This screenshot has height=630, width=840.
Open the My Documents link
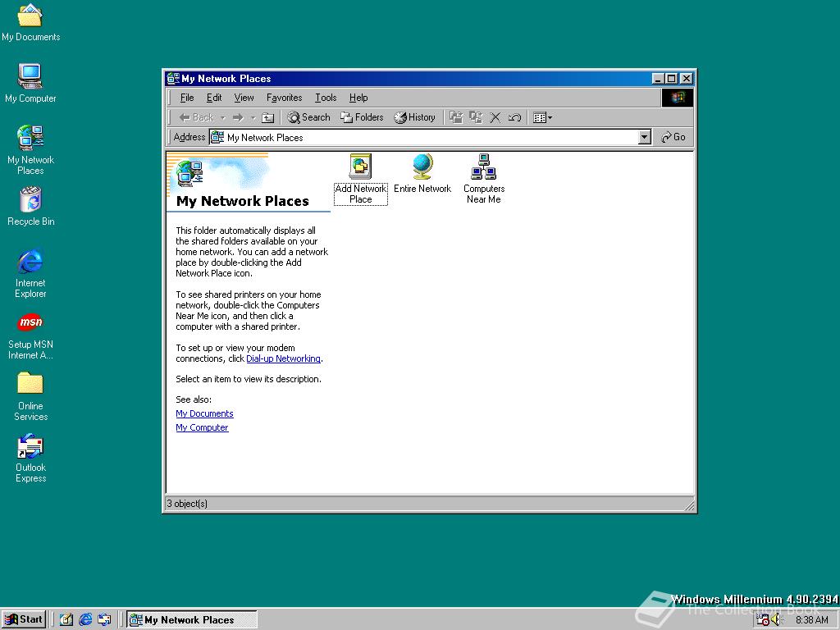coord(204,413)
